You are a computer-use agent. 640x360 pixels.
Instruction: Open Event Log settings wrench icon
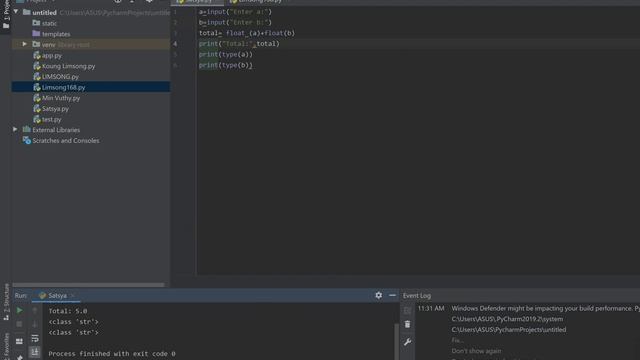point(407,342)
